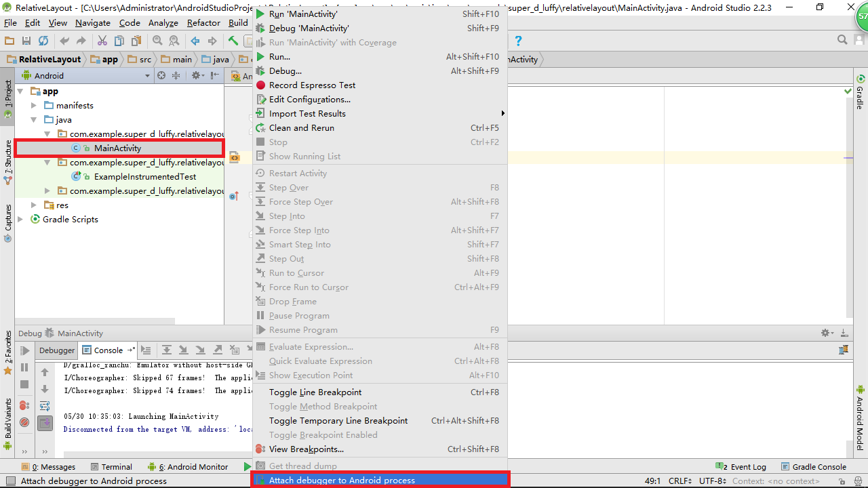
Task: Click Attach debugger to Android process
Action: [x=380, y=480]
